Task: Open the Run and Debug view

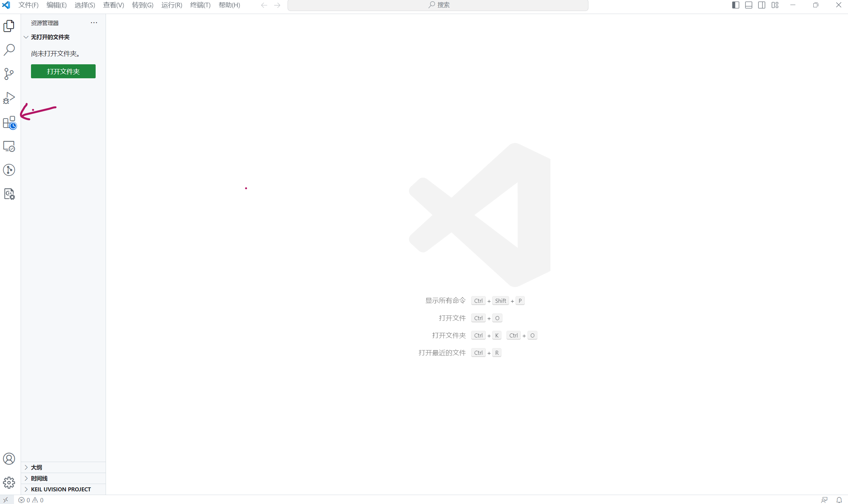Action: point(9,98)
